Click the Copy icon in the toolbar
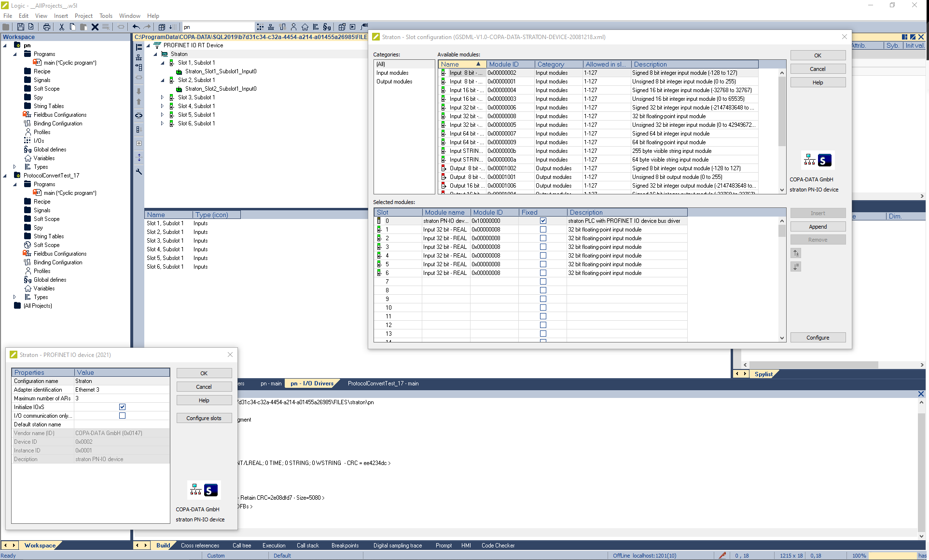Image resolution: width=929 pixels, height=560 pixels. pos(72,27)
